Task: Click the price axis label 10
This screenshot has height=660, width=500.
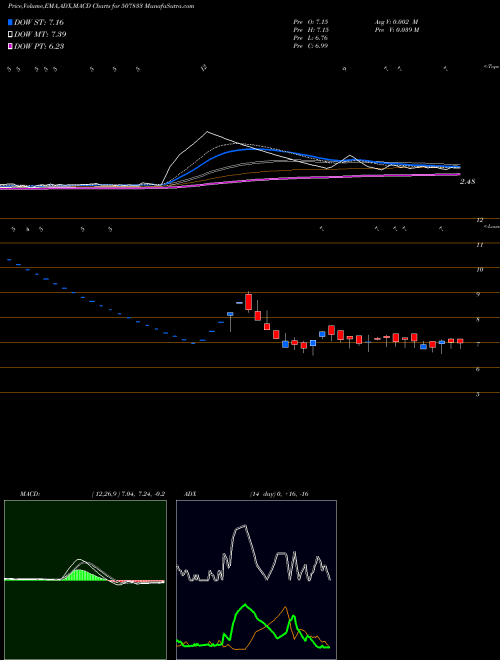Action: (480, 270)
